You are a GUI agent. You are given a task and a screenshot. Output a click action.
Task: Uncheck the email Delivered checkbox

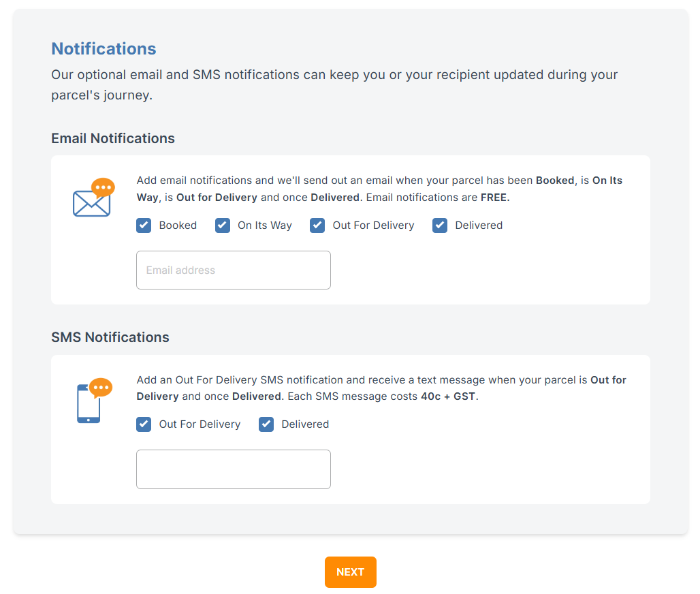[x=440, y=225]
